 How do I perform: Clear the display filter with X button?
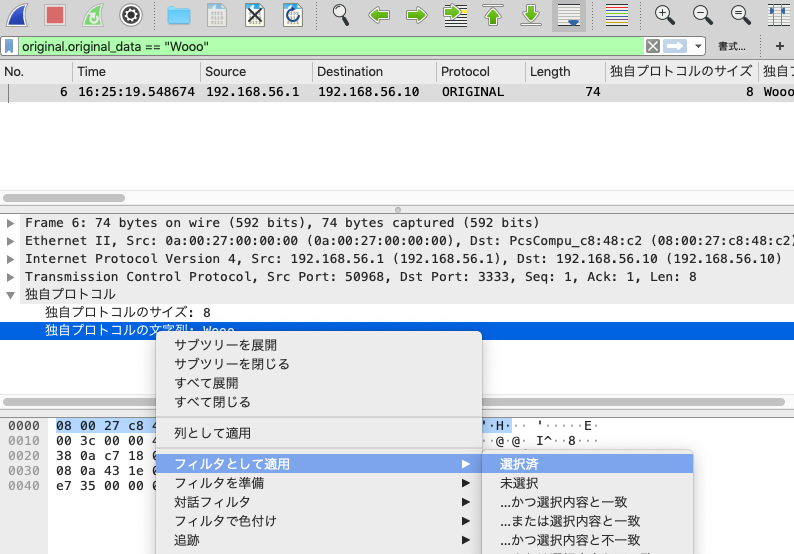point(652,46)
